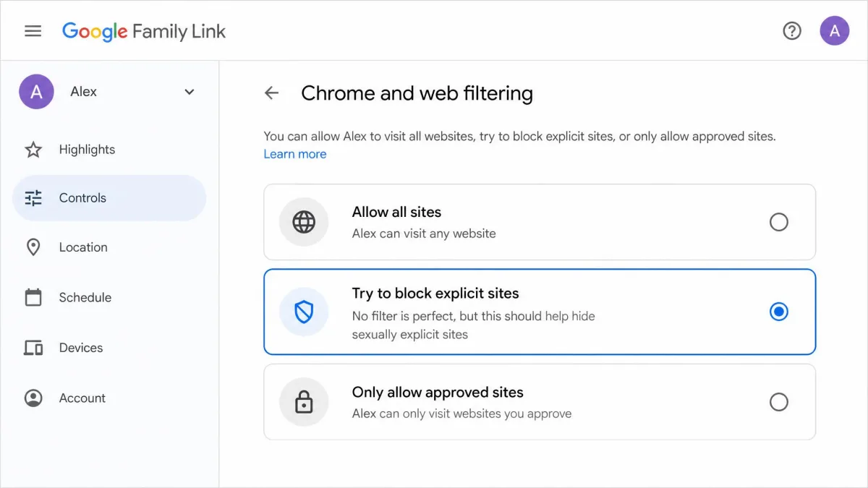
Task: Click the Highlights star icon
Action: 33,150
